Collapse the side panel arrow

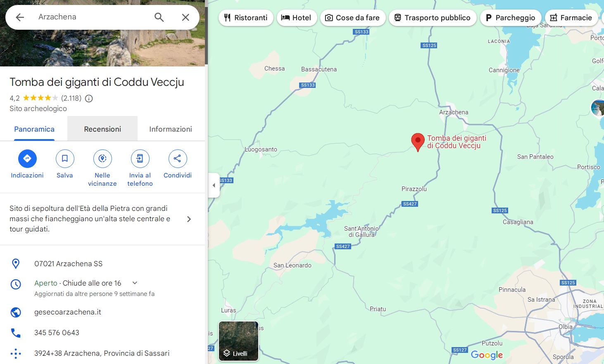pyautogui.click(x=214, y=185)
